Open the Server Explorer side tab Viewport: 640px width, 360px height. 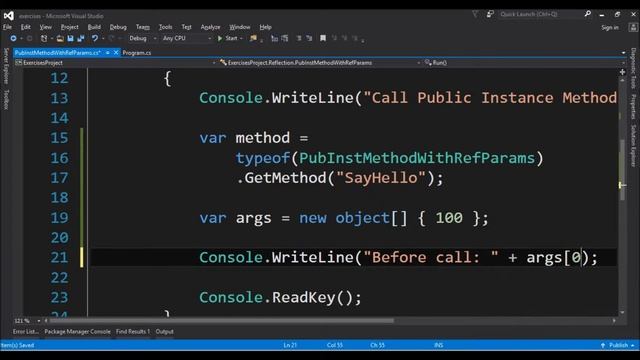click(6, 66)
